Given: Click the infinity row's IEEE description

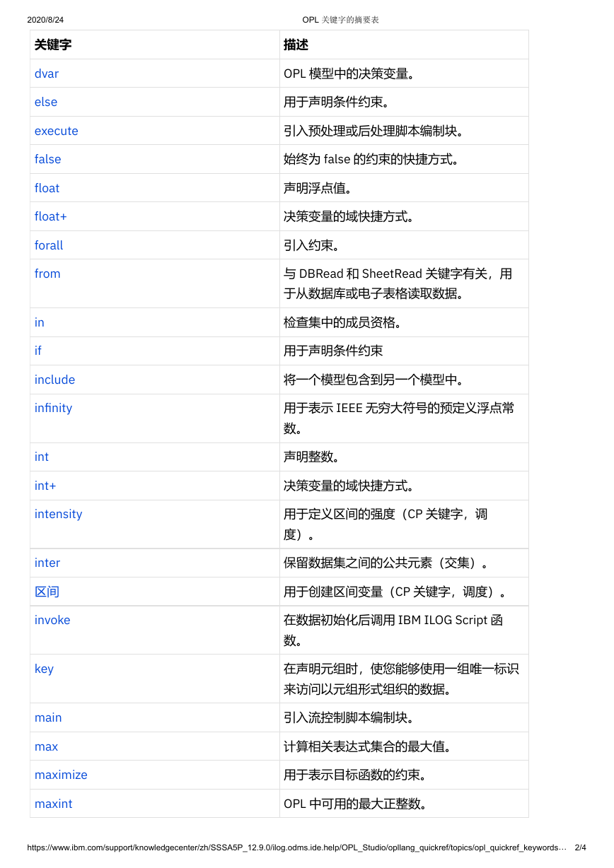Looking at the screenshot, I should click(399, 418).
